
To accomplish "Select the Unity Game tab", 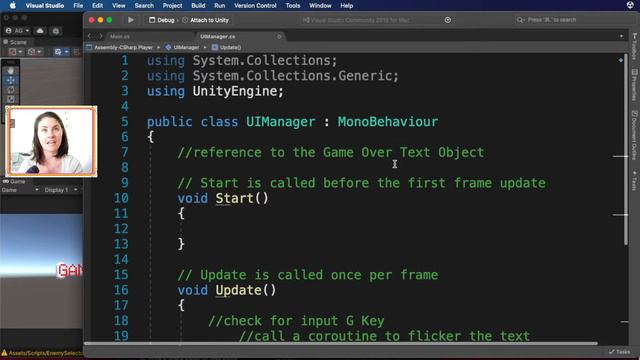I will [14, 181].
